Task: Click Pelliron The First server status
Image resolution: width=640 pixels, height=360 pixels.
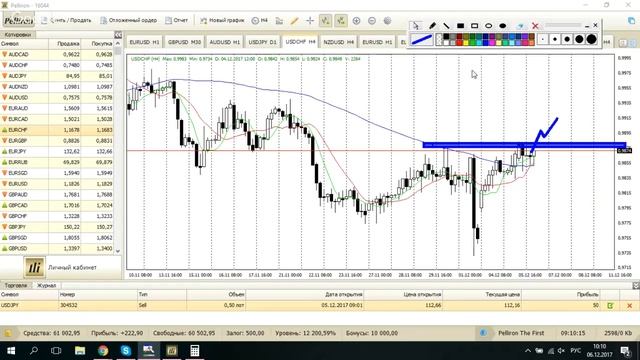Action: pos(521,333)
